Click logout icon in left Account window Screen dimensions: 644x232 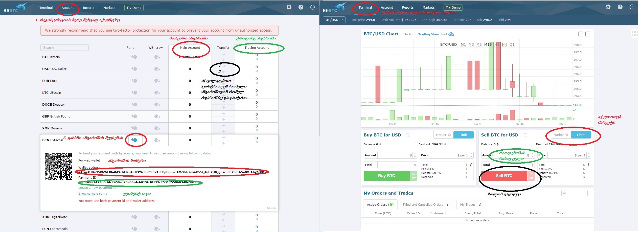point(313,7)
